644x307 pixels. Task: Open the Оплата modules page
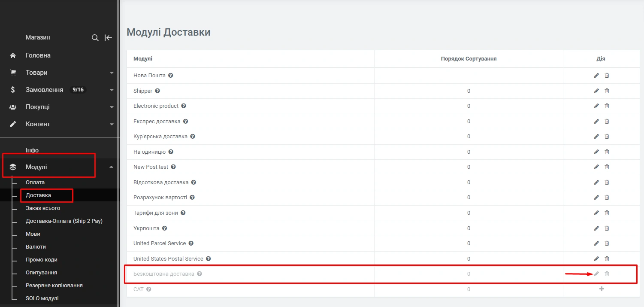pyautogui.click(x=35, y=182)
